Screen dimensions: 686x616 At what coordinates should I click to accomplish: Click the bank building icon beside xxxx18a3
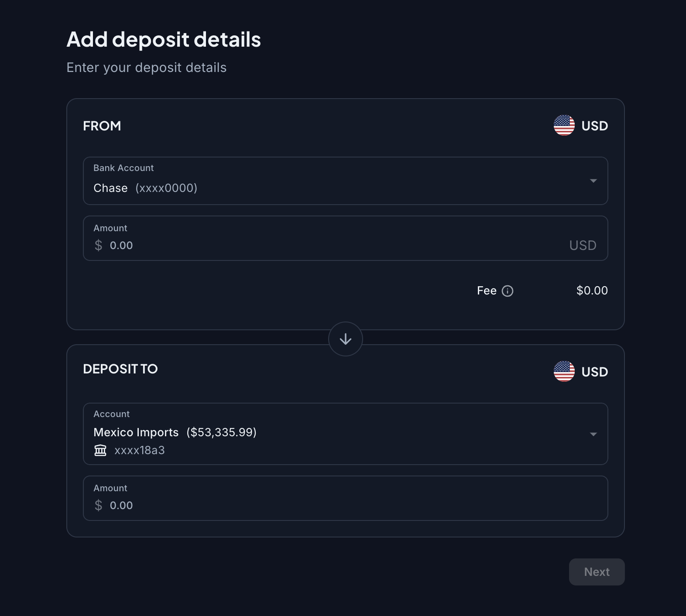tap(100, 450)
